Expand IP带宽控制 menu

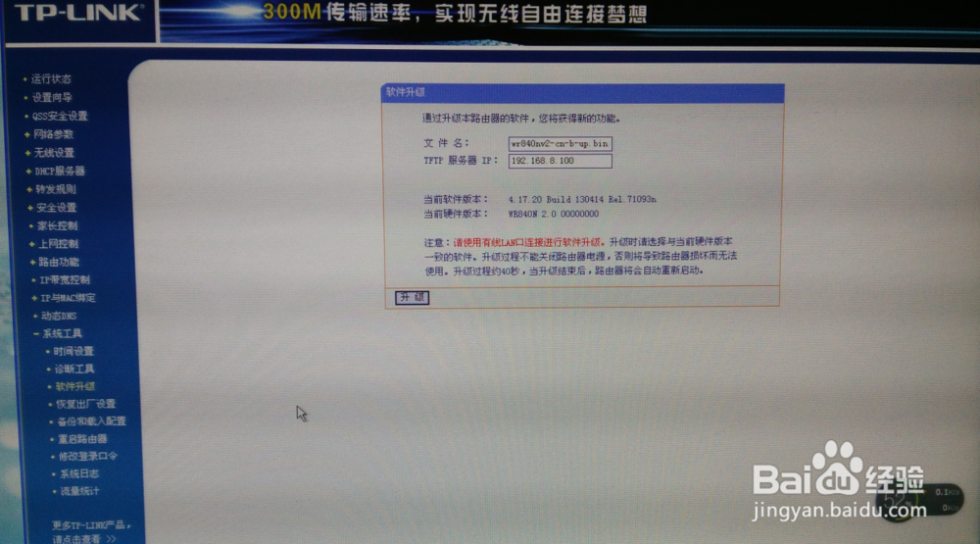[65, 280]
